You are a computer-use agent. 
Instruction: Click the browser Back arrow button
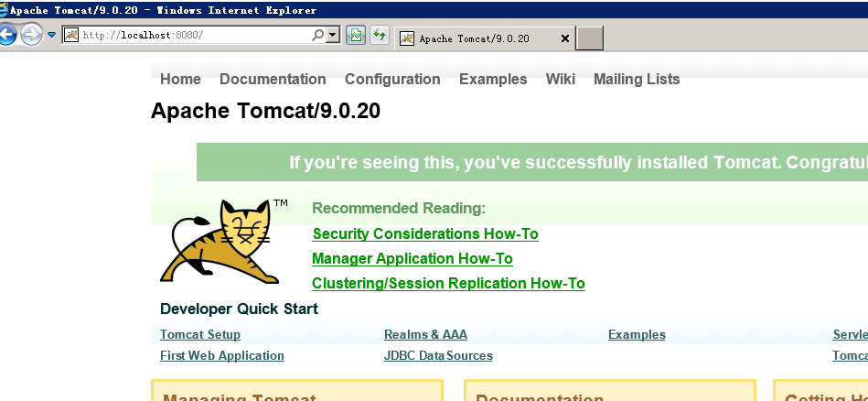point(6,36)
